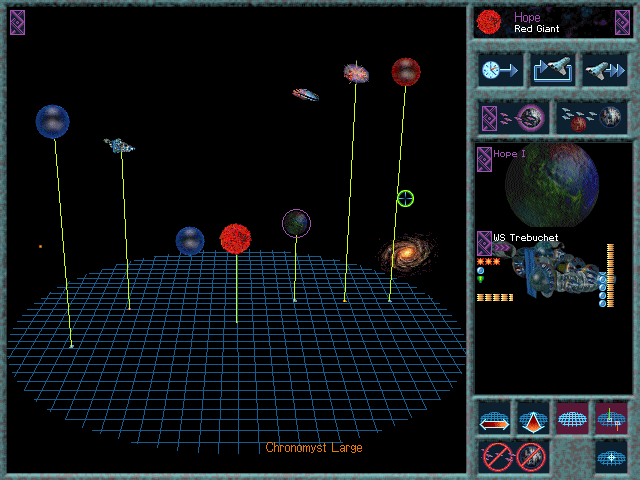
Task: Click the purple emblem atop the star map
Action: point(18,22)
